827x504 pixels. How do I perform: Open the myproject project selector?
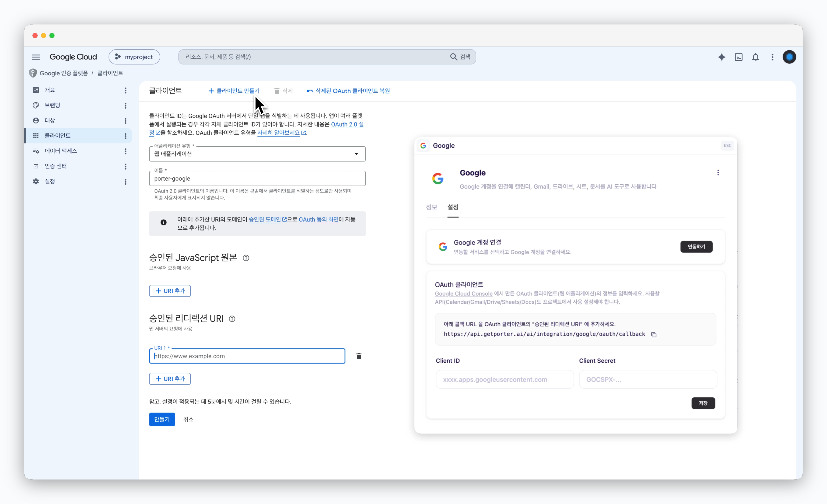(x=134, y=57)
